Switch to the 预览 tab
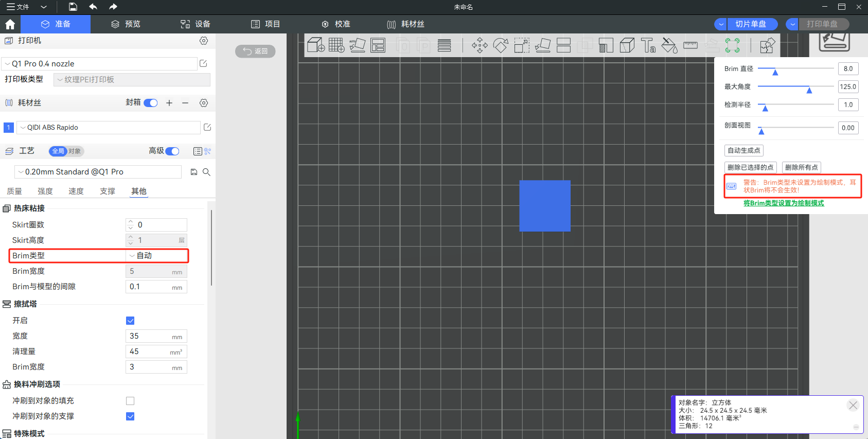This screenshot has height=439, width=868. [126, 24]
